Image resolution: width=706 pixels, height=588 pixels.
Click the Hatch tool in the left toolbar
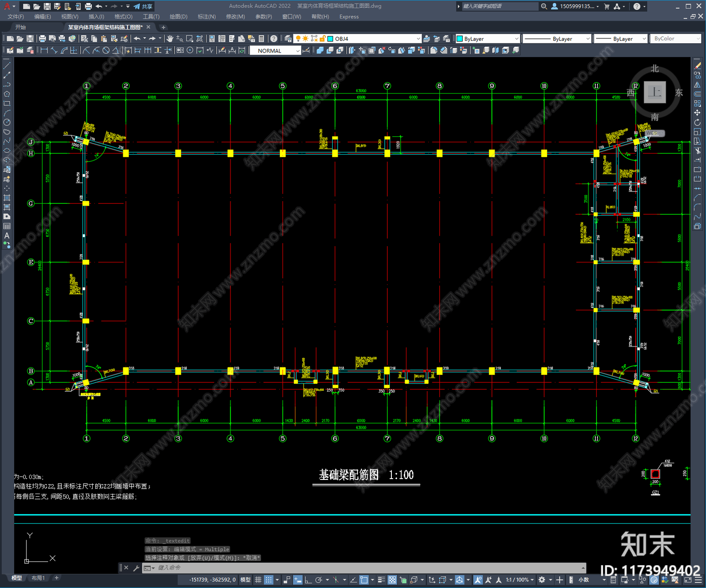7,198
